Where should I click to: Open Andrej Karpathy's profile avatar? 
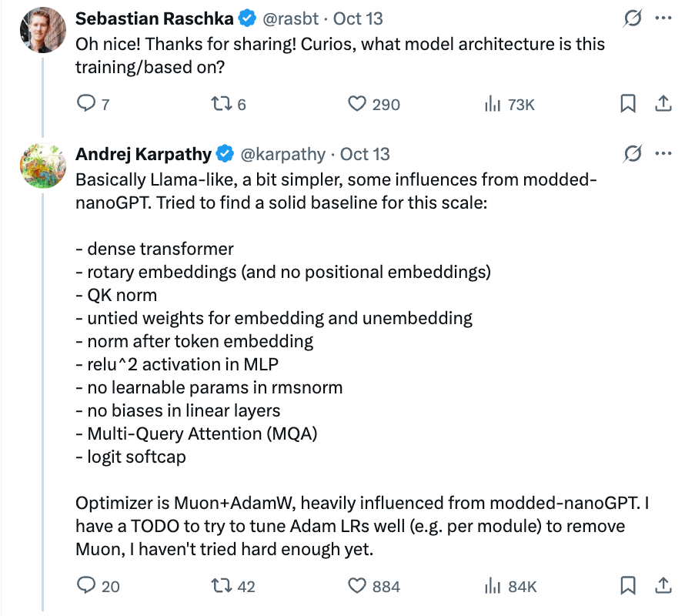click(x=41, y=164)
